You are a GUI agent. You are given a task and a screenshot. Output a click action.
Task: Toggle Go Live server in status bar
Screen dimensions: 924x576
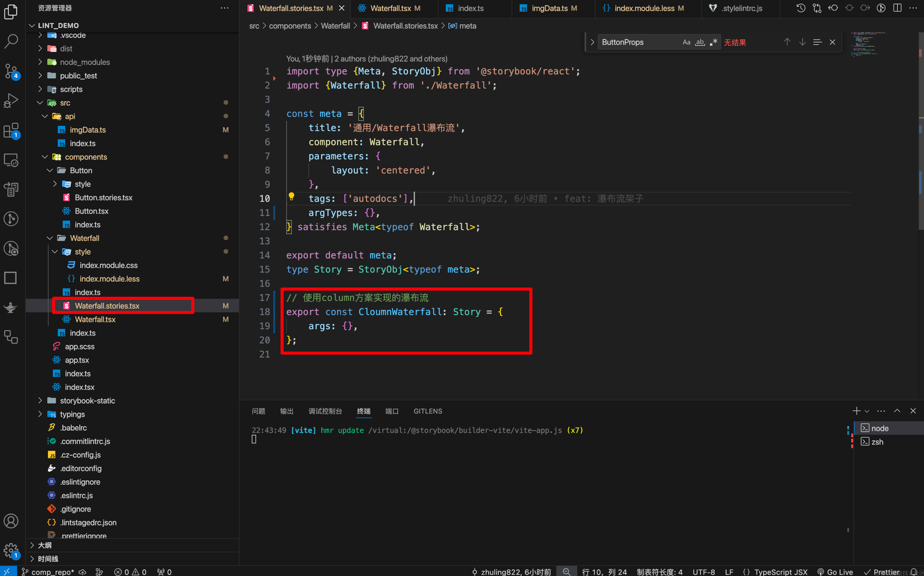[x=835, y=572]
